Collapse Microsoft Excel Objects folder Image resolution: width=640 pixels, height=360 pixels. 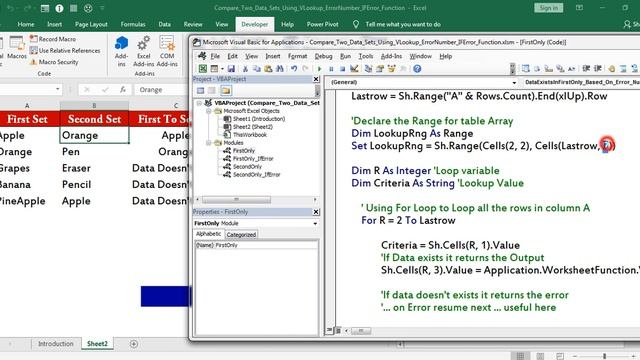(208, 111)
